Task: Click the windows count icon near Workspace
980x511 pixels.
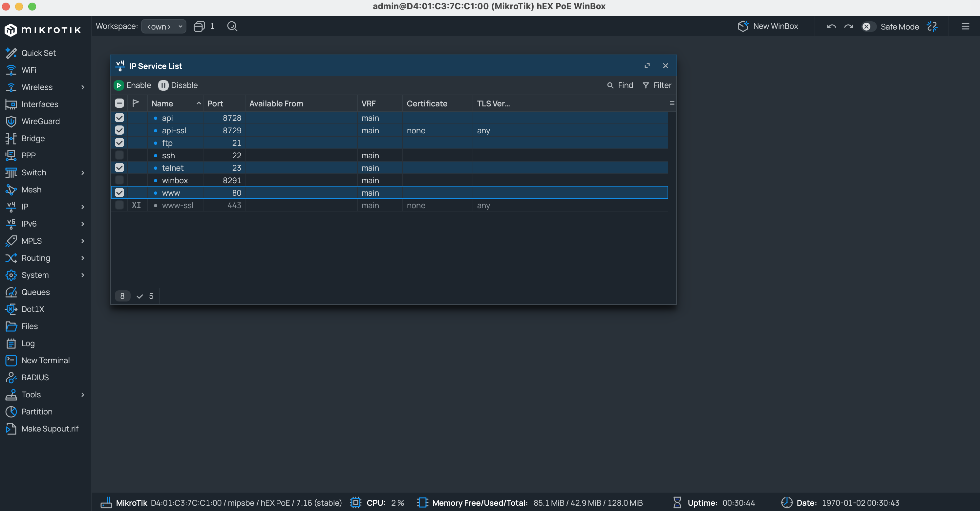Action: click(199, 26)
